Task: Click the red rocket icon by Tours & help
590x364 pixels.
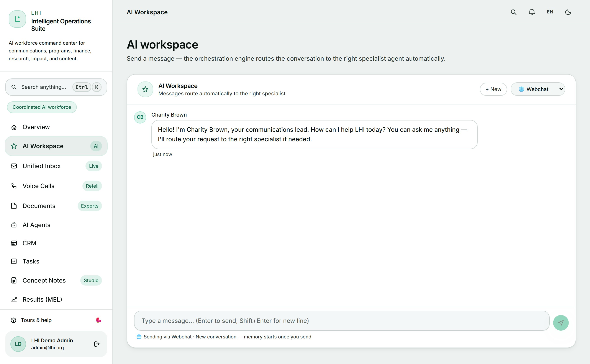Action: (98, 320)
